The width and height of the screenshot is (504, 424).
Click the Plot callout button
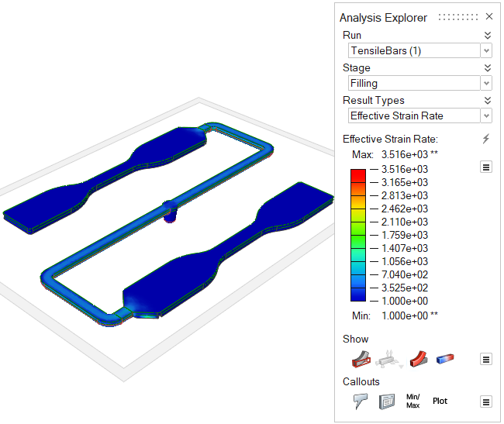pos(440,402)
